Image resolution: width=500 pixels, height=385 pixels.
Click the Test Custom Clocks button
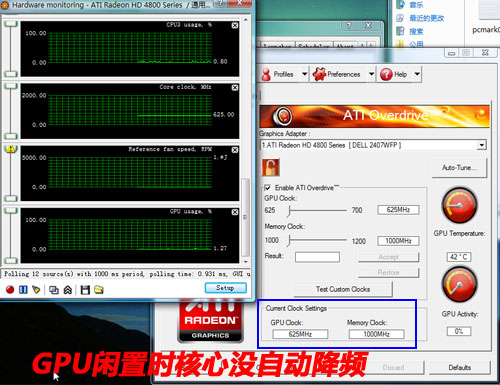tap(343, 289)
